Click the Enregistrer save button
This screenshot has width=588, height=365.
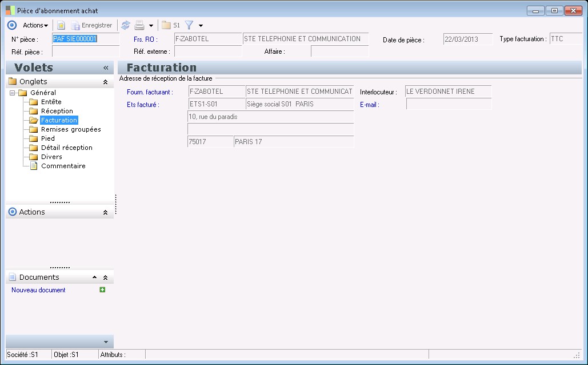tap(92, 25)
